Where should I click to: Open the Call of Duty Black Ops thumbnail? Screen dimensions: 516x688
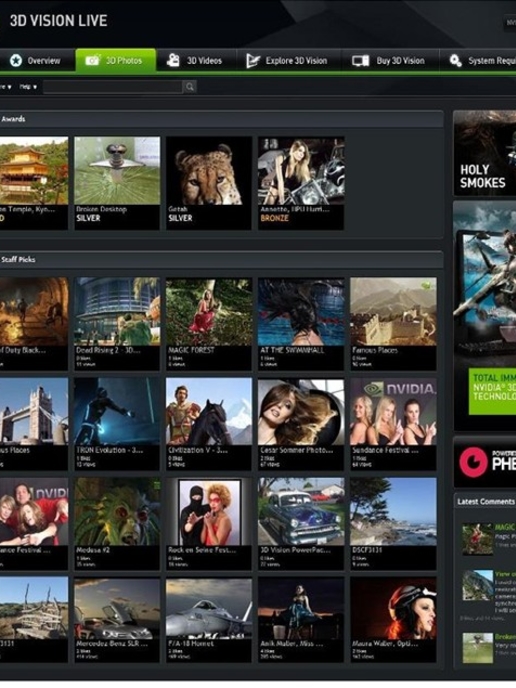(34, 311)
